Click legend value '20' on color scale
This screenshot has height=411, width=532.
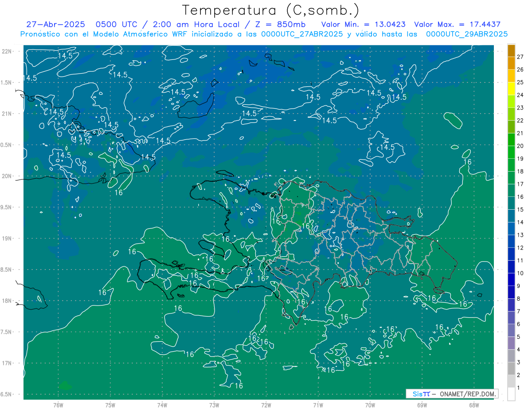pos(520,146)
